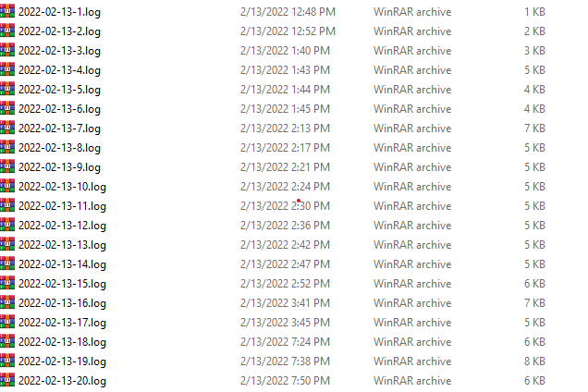Select the 2022-02-13-15.log entry
Image resolution: width=588 pixels, height=392 pixels.
point(62,284)
